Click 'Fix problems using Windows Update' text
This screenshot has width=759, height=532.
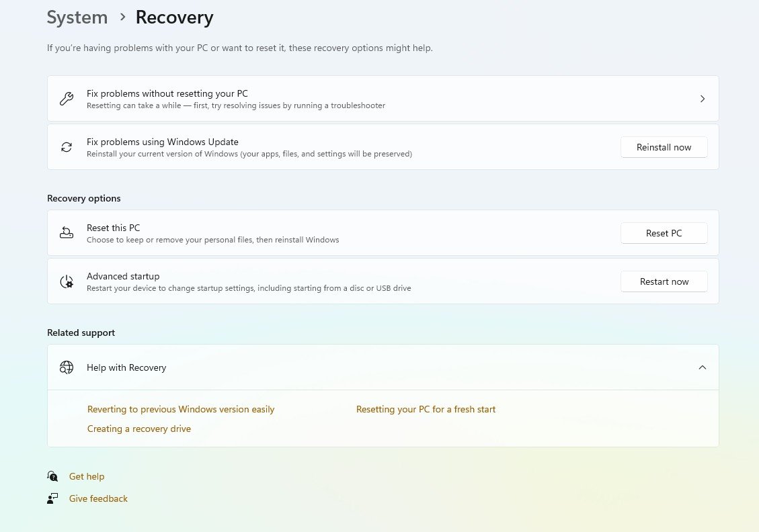coord(163,142)
